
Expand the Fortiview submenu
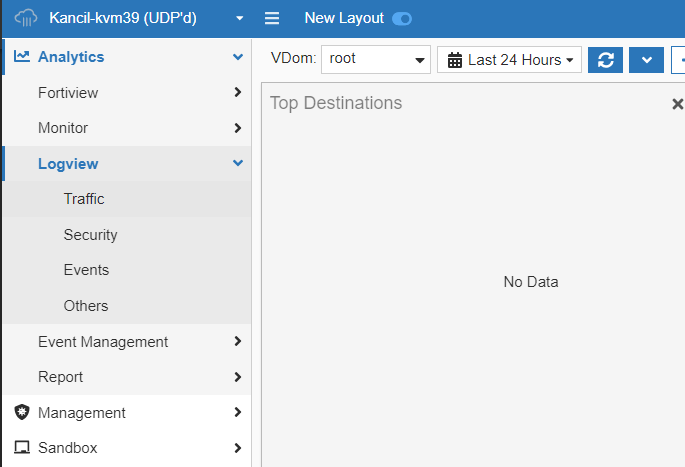coord(237,93)
